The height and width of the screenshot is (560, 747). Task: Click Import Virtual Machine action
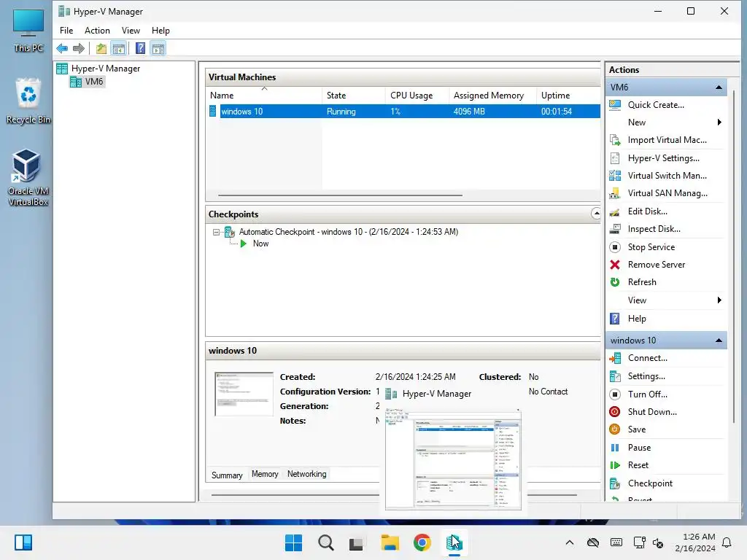pyautogui.click(x=667, y=140)
